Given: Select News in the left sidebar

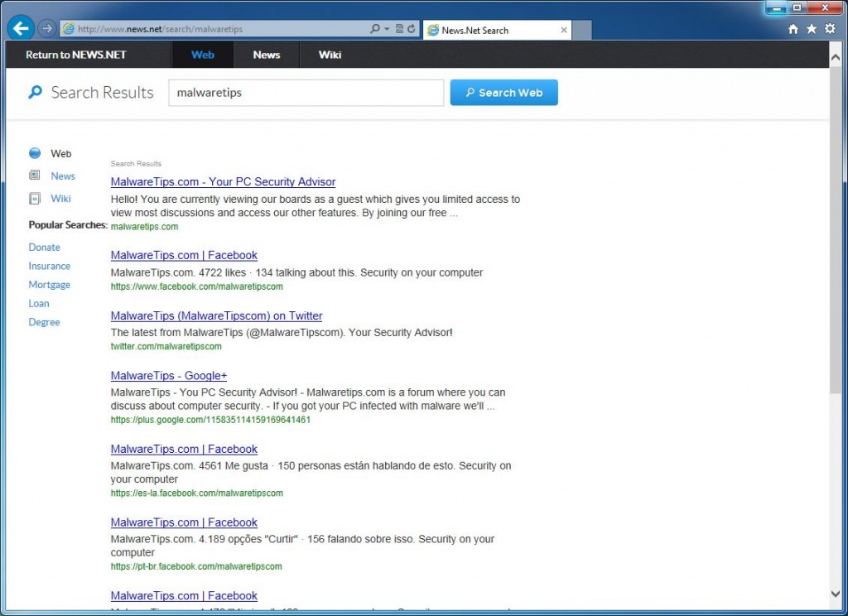Looking at the screenshot, I should pyautogui.click(x=63, y=176).
